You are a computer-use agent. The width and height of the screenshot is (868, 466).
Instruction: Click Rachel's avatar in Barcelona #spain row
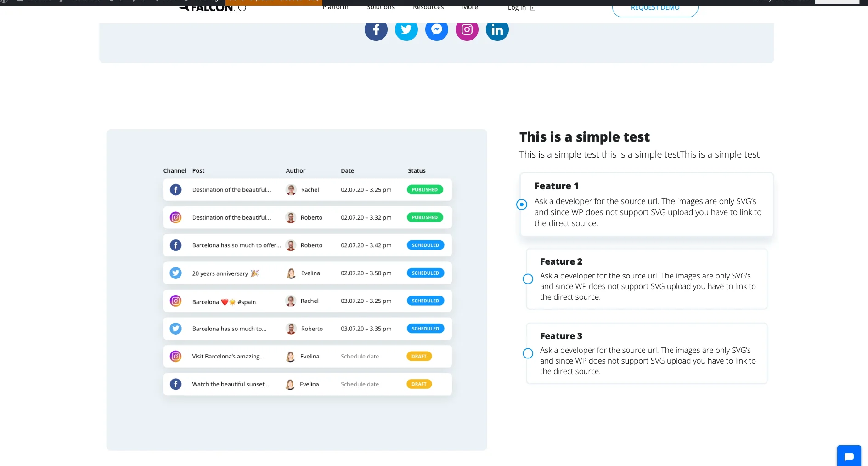point(291,301)
